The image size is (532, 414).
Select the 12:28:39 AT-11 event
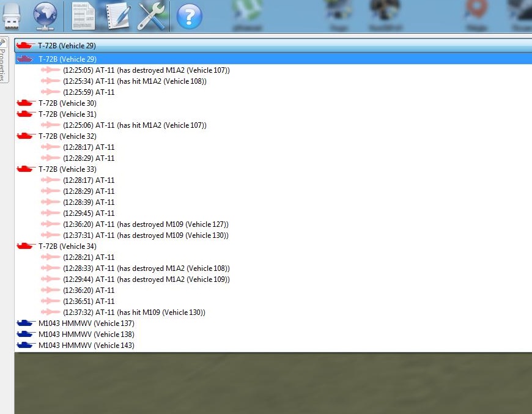pos(89,202)
